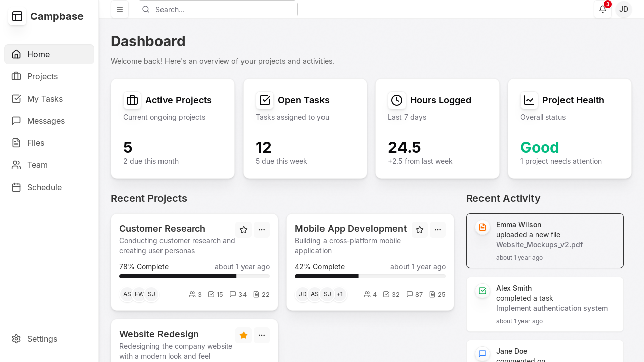Open the Mobile App Development project title
This screenshot has height=362, width=644.
[350, 229]
